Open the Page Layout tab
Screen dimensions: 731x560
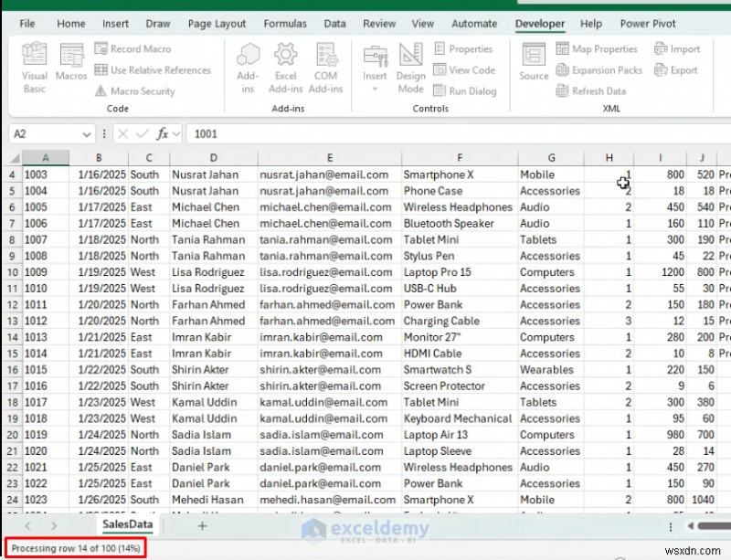217,24
